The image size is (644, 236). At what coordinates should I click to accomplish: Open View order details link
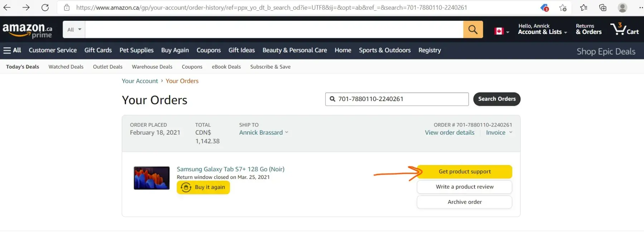(449, 132)
